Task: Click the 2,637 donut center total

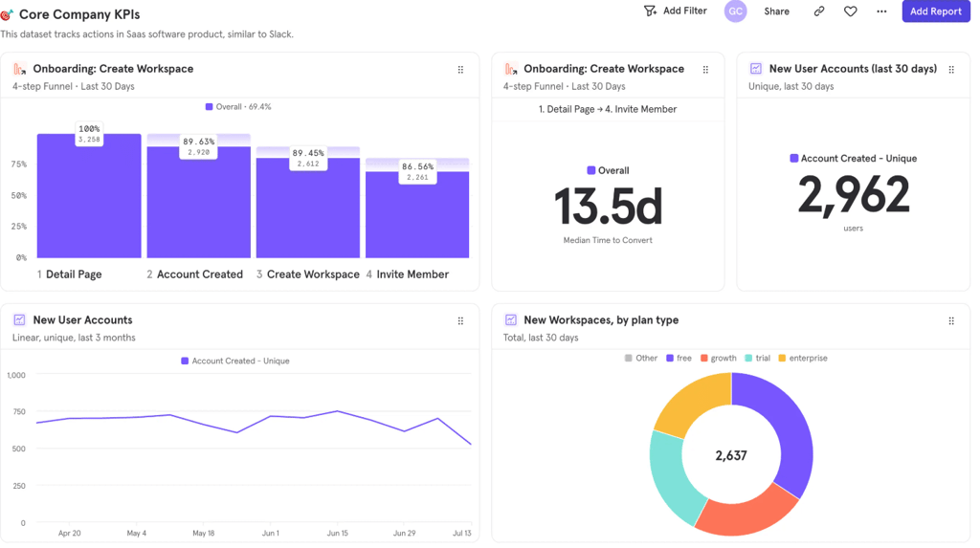Action: (x=730, y=455)
